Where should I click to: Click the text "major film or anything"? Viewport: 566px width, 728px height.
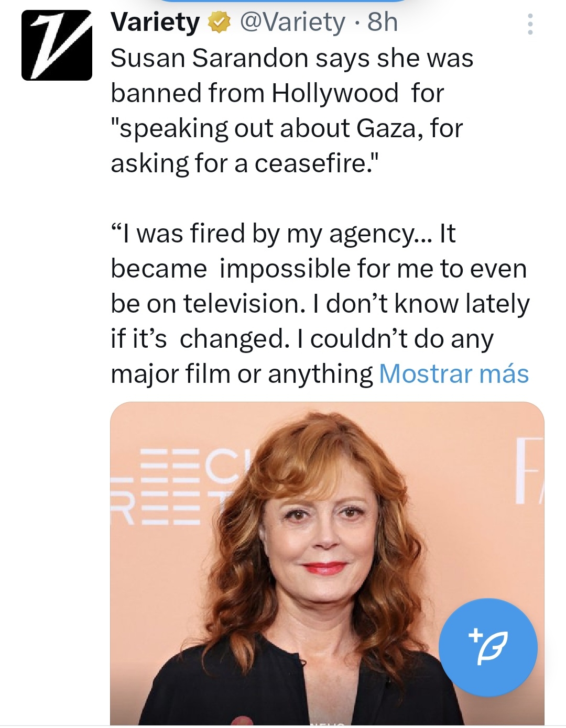242,374
